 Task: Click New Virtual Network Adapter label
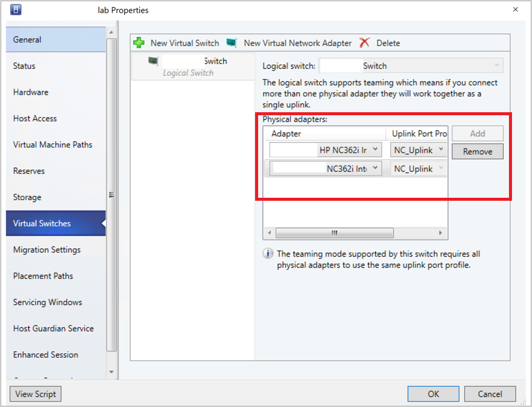[x=298, y=43]
